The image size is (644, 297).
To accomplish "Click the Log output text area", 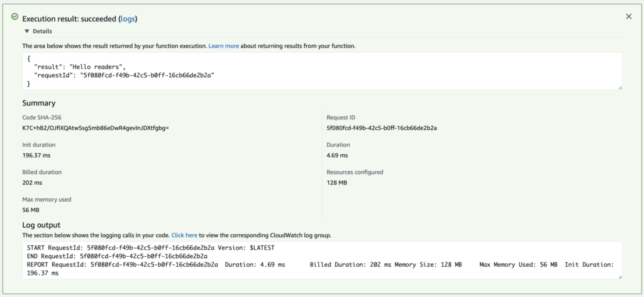I will [323, 261].
